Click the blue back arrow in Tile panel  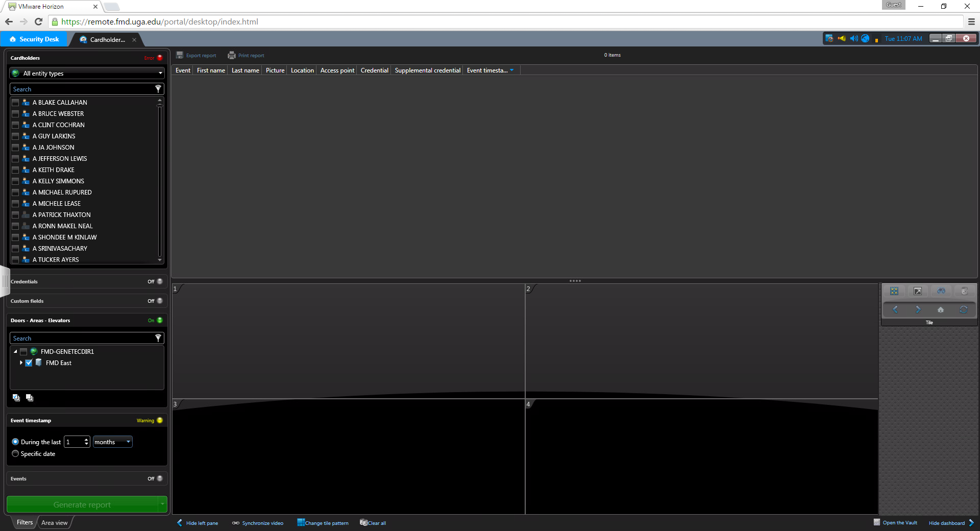895,309
